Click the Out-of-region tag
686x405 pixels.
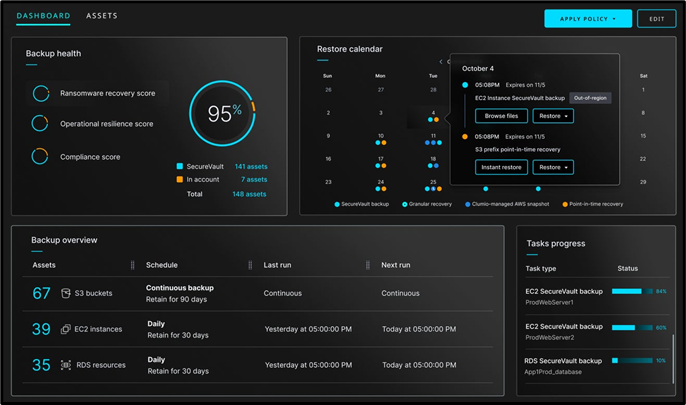[x=590, y=98]
